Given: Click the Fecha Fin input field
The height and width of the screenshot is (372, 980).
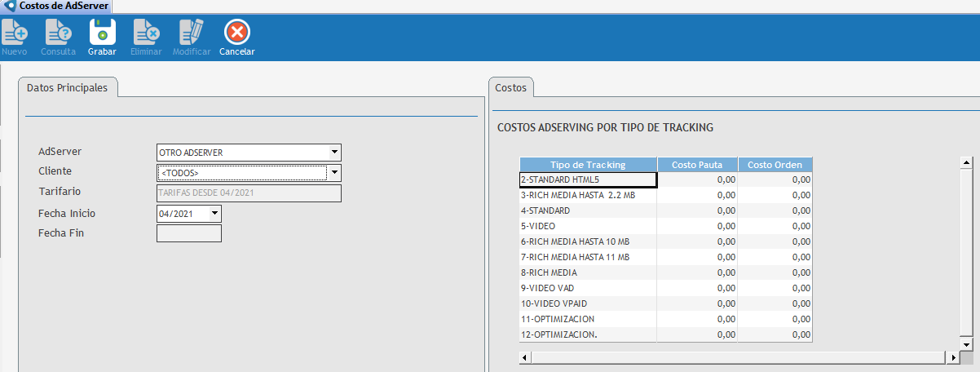Looking at the screenshot, I should [188, 233].
